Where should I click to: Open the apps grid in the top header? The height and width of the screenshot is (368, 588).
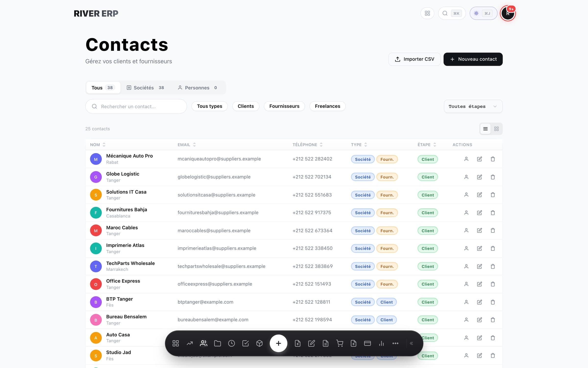[x=427, y=13]
